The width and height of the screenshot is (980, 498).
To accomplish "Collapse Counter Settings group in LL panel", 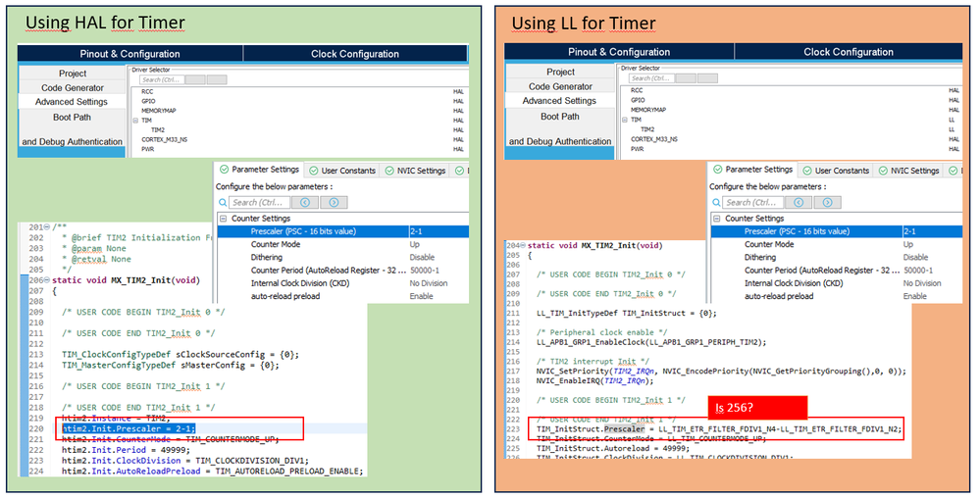I will pyautogui.click(x=716, y=219).
